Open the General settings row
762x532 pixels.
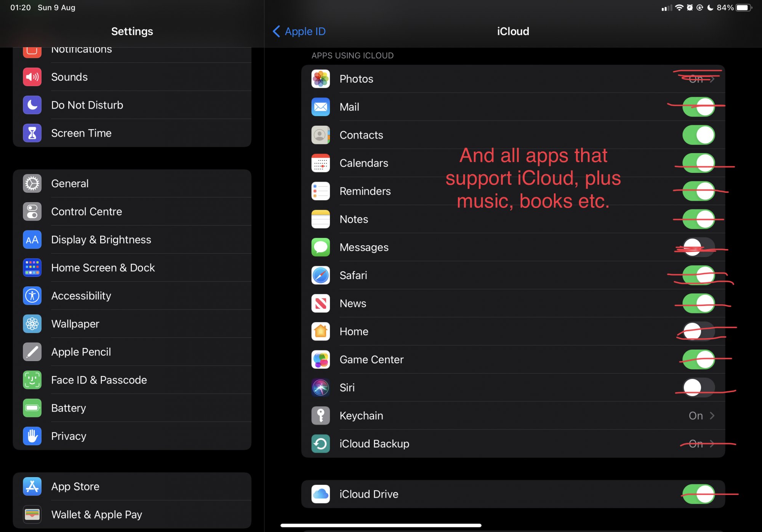132,184
